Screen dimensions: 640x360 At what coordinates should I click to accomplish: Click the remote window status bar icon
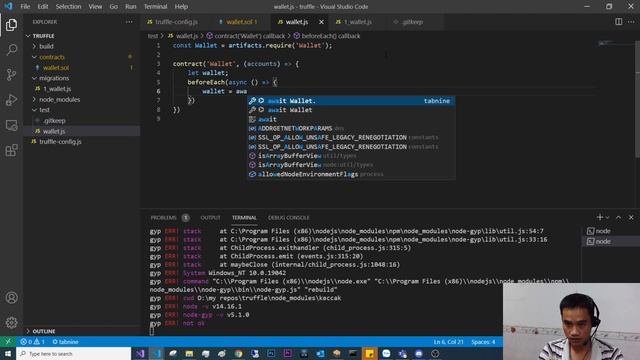tap(8, 342)
